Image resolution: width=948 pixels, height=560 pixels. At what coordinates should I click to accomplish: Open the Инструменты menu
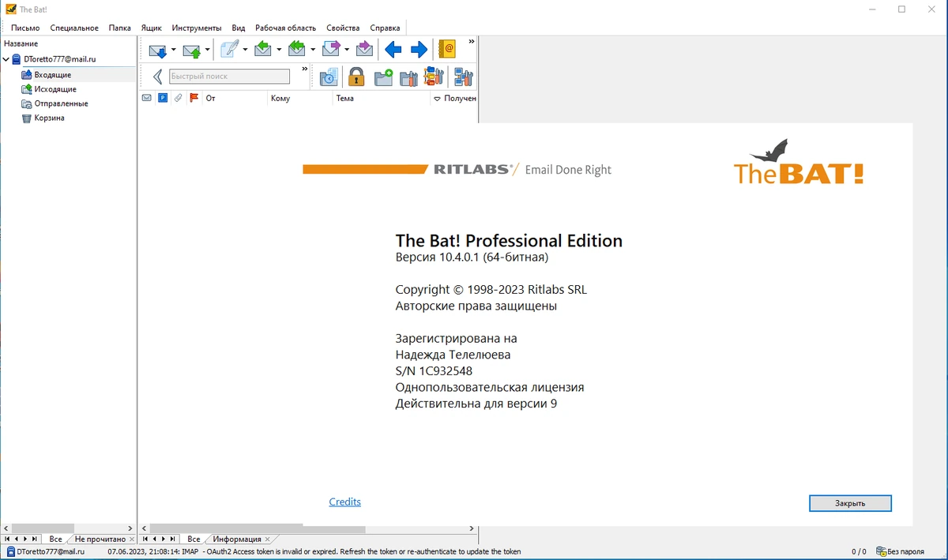pos(197,28)
